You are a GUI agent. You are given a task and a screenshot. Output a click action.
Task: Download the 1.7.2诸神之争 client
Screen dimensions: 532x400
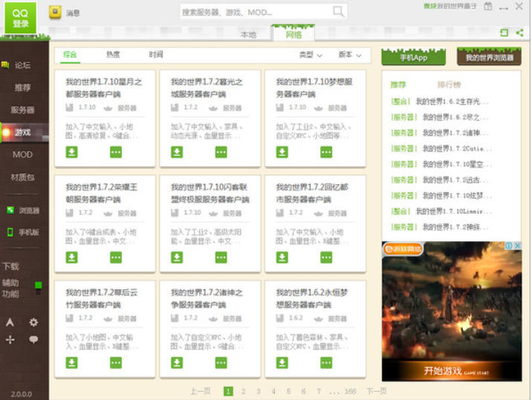pyautogui.click(x=177, y=363)
